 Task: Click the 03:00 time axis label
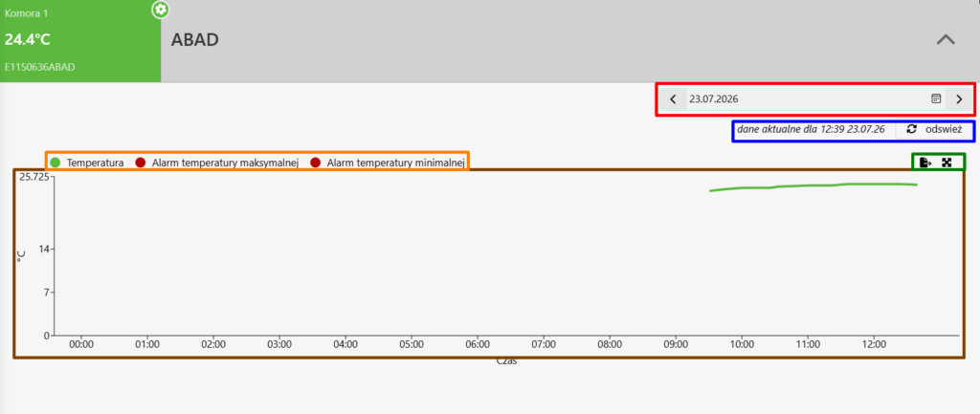(x=279, y=344)
